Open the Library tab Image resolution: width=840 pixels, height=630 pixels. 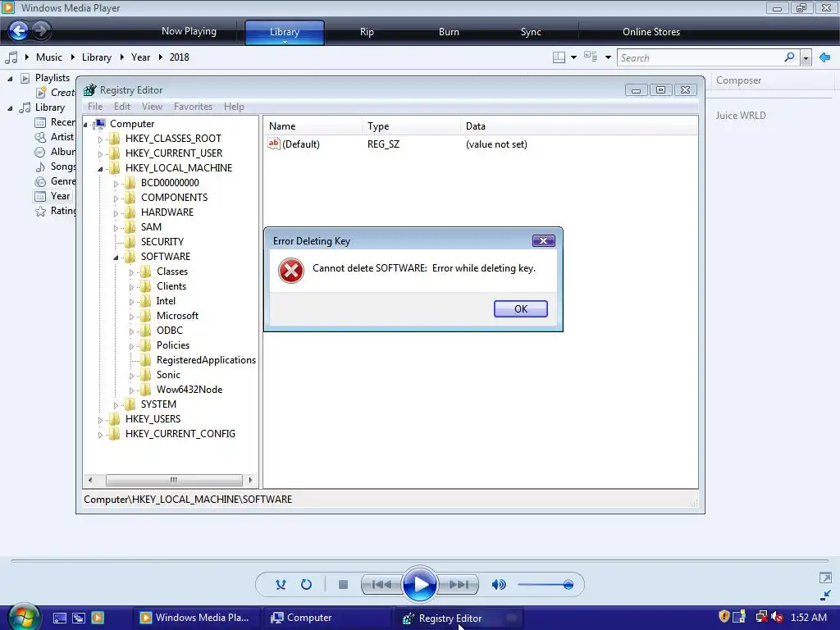coord(285,32)
